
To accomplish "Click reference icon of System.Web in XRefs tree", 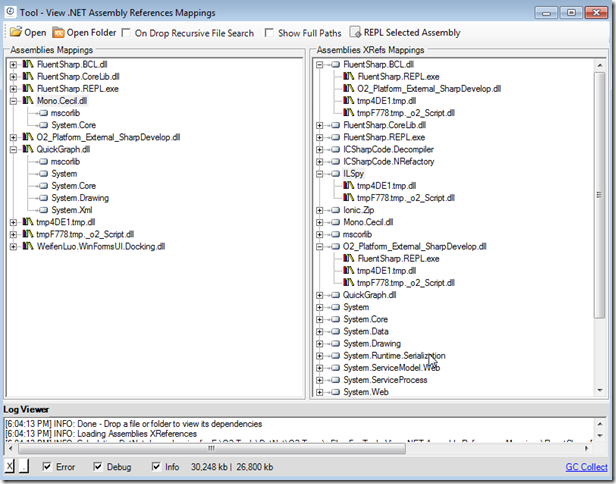I will (335, 392).
